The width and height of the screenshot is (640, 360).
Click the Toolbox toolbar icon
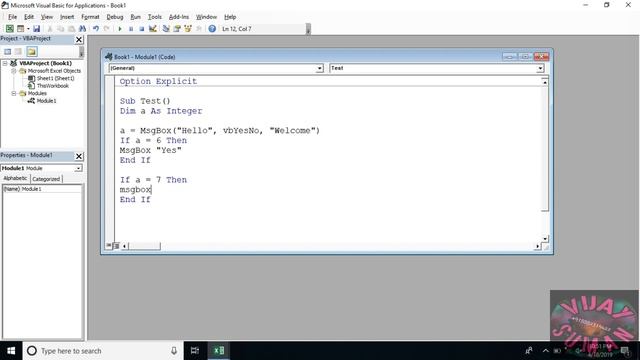pyautogui.click(x=199, y=29)
